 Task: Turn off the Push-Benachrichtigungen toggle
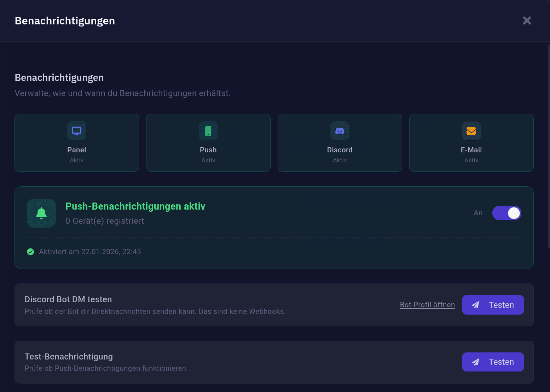coord(507,213)
